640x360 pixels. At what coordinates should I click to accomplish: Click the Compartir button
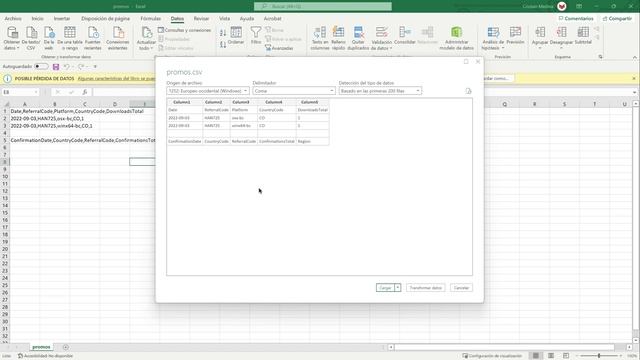coord(617,19)
